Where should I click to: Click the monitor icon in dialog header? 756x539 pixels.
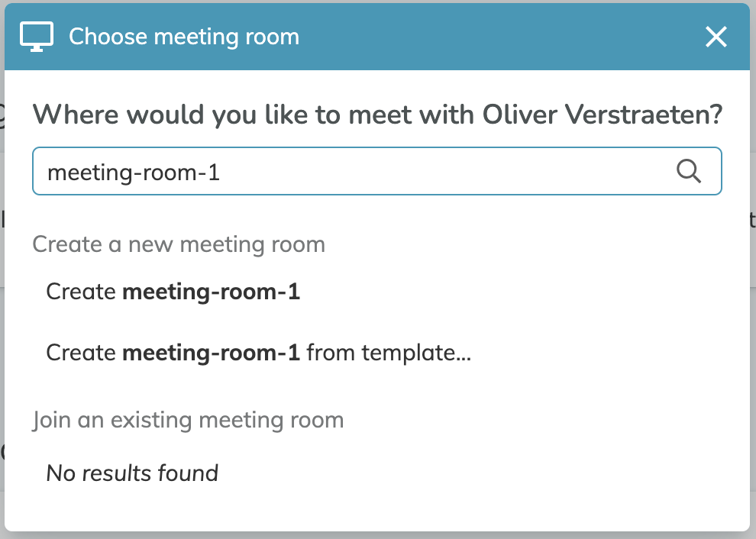pyautogui.click(x=37, y=37)
